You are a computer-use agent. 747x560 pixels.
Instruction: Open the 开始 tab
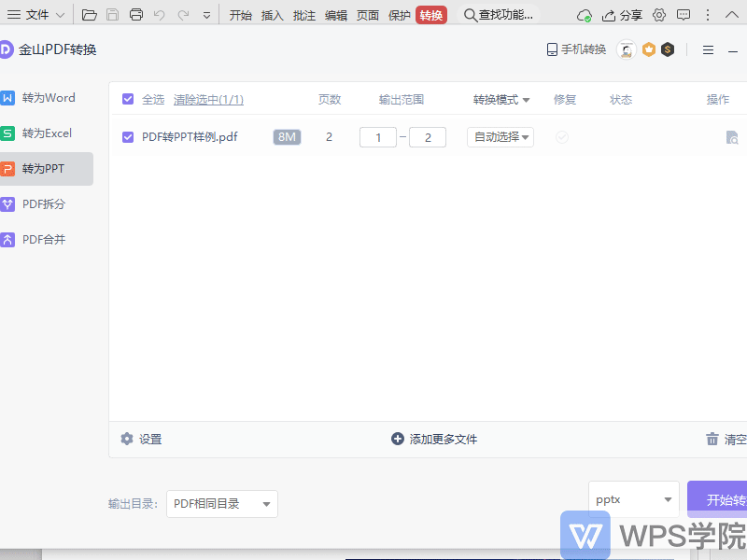tap(241, 15)
